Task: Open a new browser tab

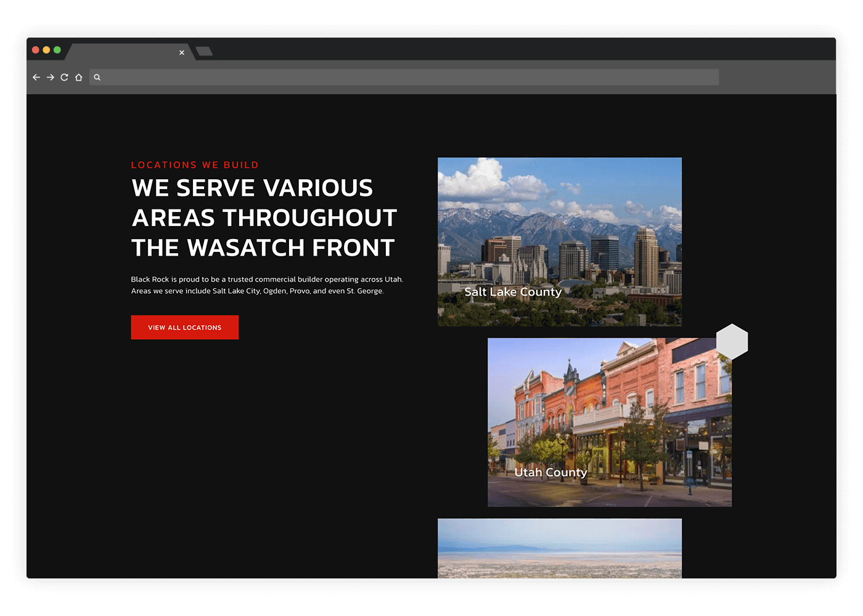Action: click(204, 51)
